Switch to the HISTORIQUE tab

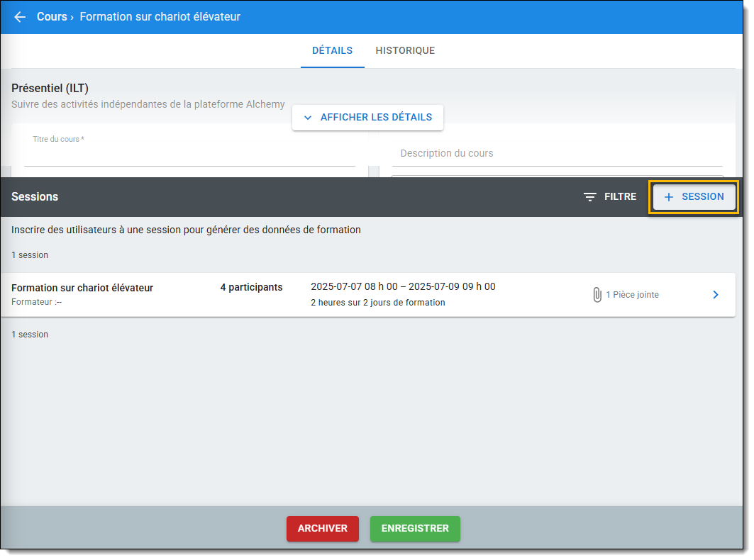405,51
